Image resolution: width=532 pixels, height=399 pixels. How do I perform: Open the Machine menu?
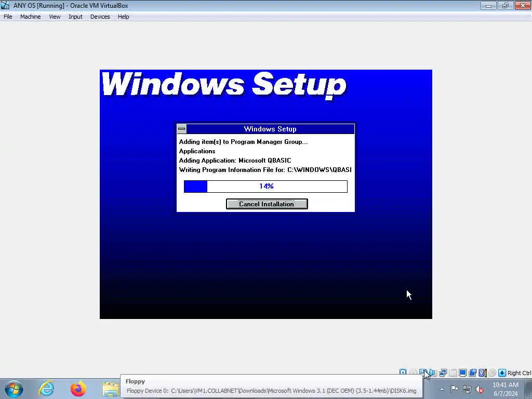(31, 17)
